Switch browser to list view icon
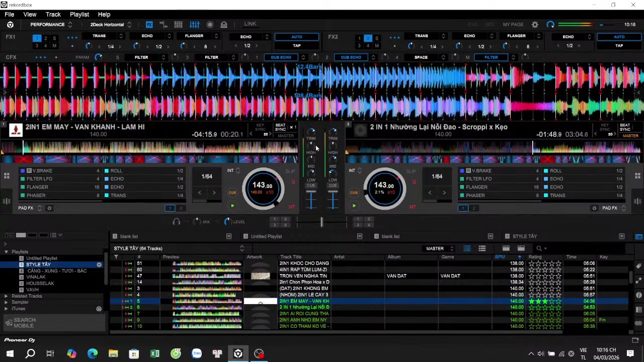644x362 pixels. [x=467, y=248]
